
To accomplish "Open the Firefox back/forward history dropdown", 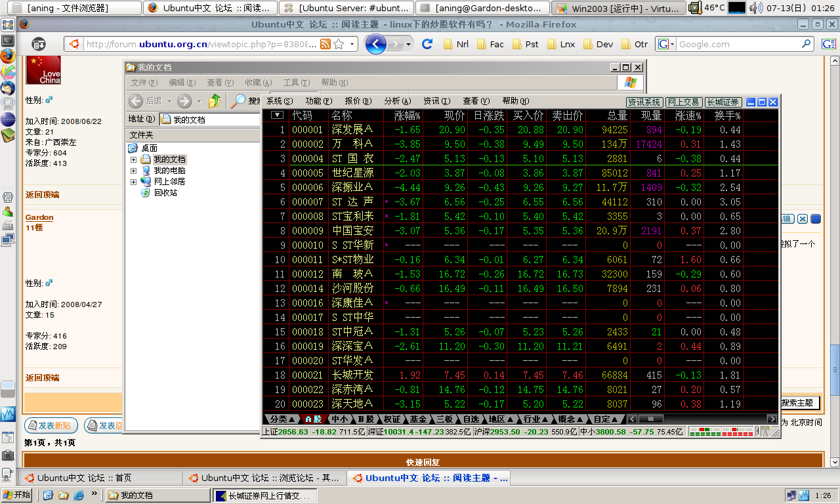I will tap(409, 44).
